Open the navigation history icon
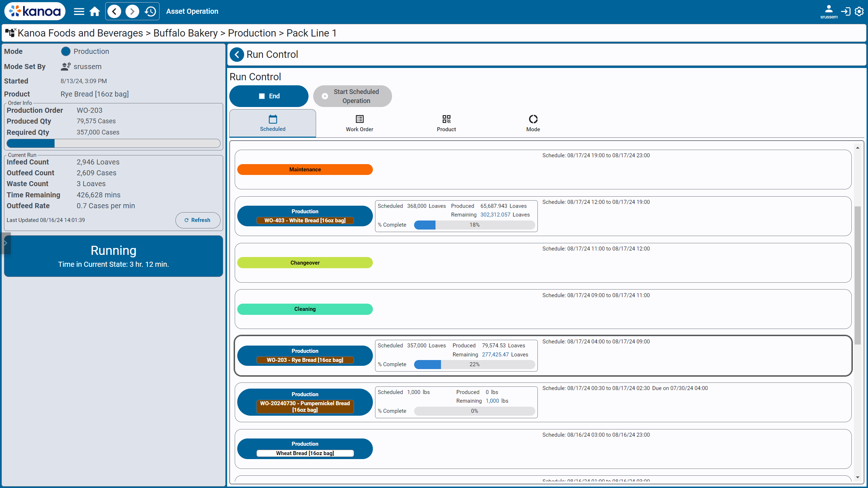This screenshot has width=868, height=488. tap(150, 12)
